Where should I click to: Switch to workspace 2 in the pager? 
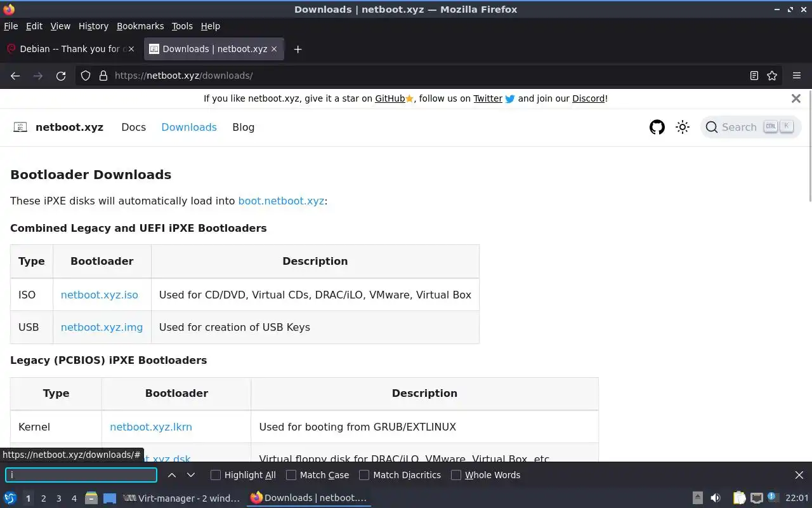(43, 498)
